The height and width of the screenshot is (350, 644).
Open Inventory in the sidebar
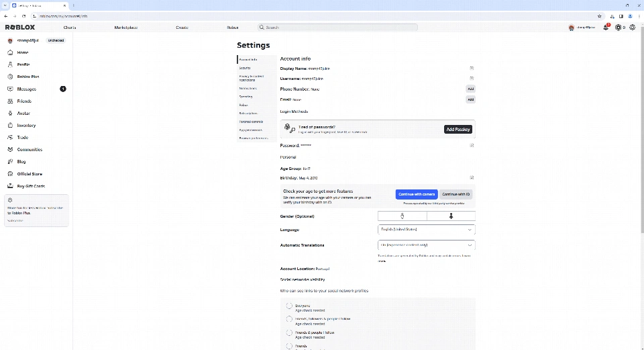tap(26, 126)
